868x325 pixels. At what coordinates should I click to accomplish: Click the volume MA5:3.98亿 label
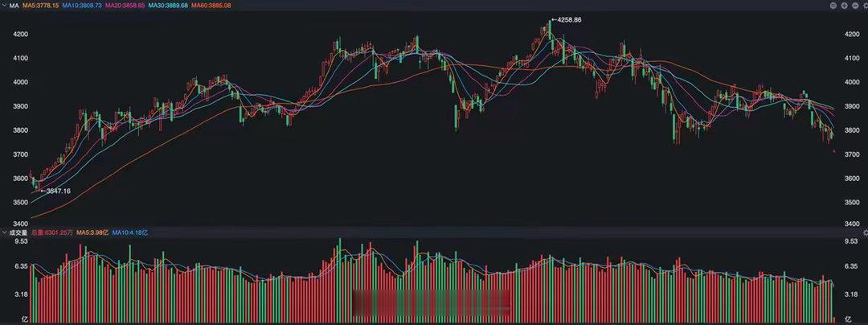[x=92, y=232]
